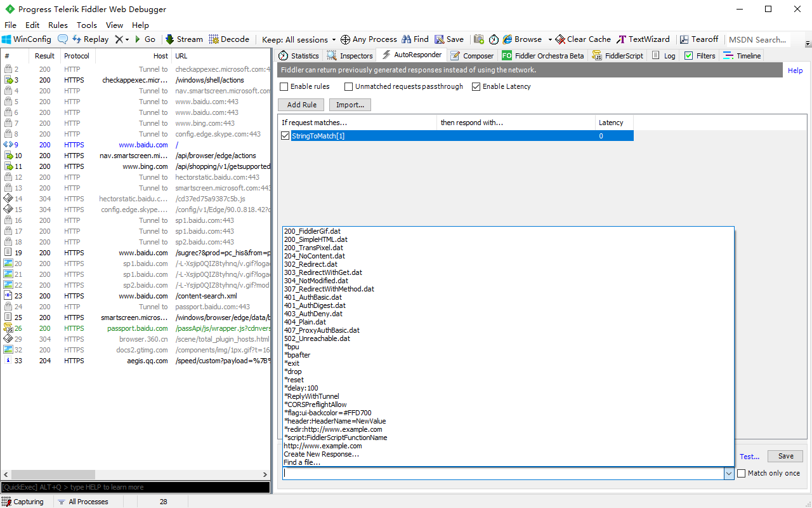Select Create New Response... entry
The image size is (812, 508).
321,454
